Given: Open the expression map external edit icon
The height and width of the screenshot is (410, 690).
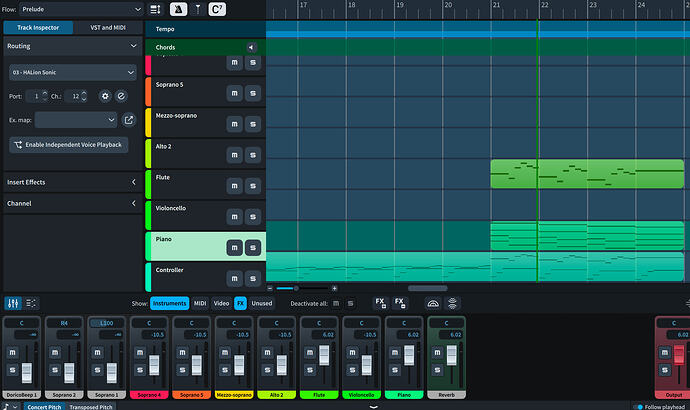Looking at the screenshot, I should [128, 120].
